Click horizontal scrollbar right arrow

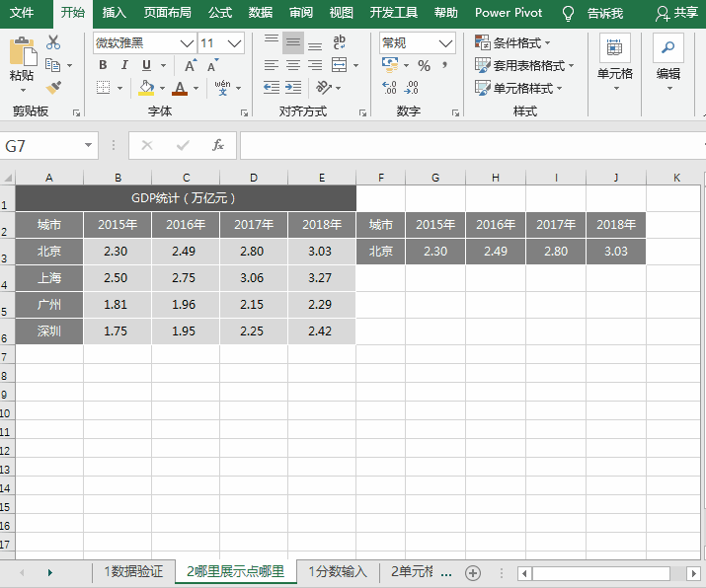click(x=694, y=573)
